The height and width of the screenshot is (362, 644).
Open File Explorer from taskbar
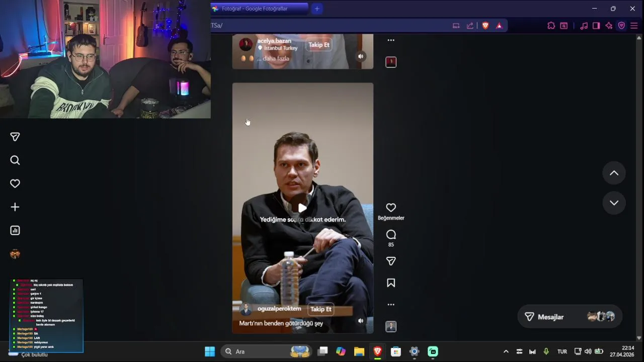[359, 351]
